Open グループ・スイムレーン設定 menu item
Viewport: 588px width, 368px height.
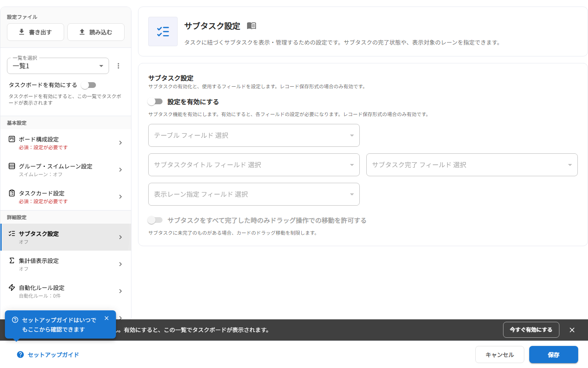[66, 170]
